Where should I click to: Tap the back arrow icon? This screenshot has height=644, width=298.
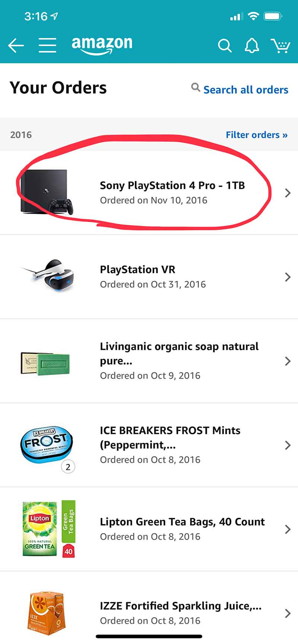(x=16, y=46)
